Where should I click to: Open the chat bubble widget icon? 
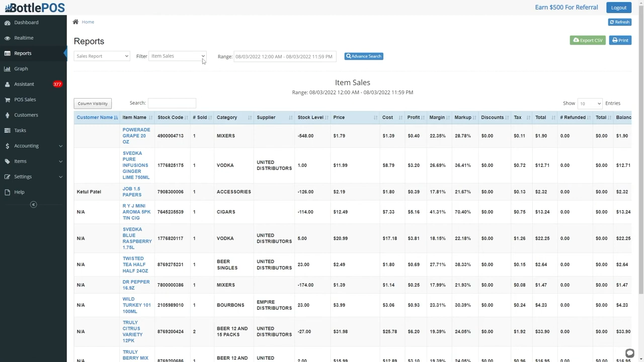coord(629,353)
